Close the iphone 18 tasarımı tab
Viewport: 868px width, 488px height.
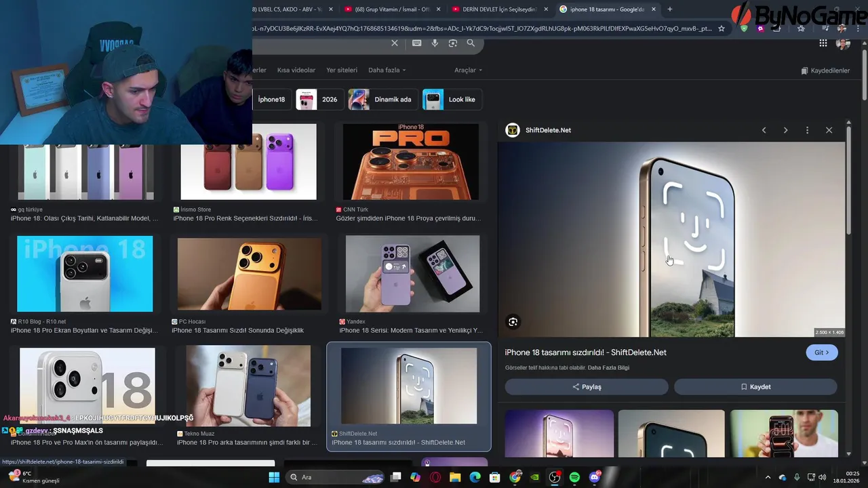click(654, 9)
